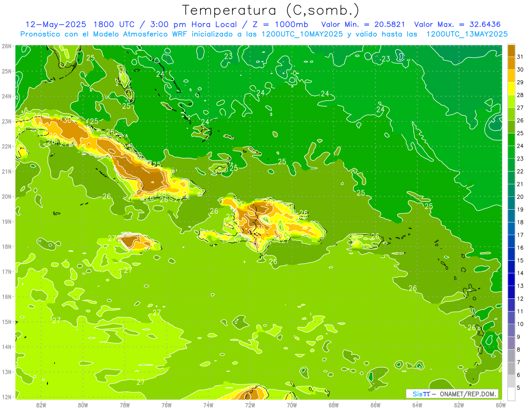Viewport: 532px width, 411px height.
Task: Click the 19N latitude axis label
Action: click(6, 222)
